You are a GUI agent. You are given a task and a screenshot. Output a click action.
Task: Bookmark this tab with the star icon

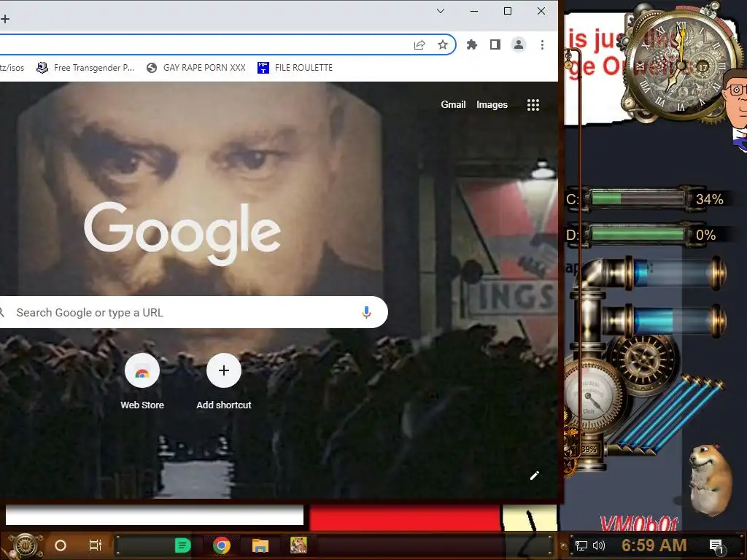(443, 44)
